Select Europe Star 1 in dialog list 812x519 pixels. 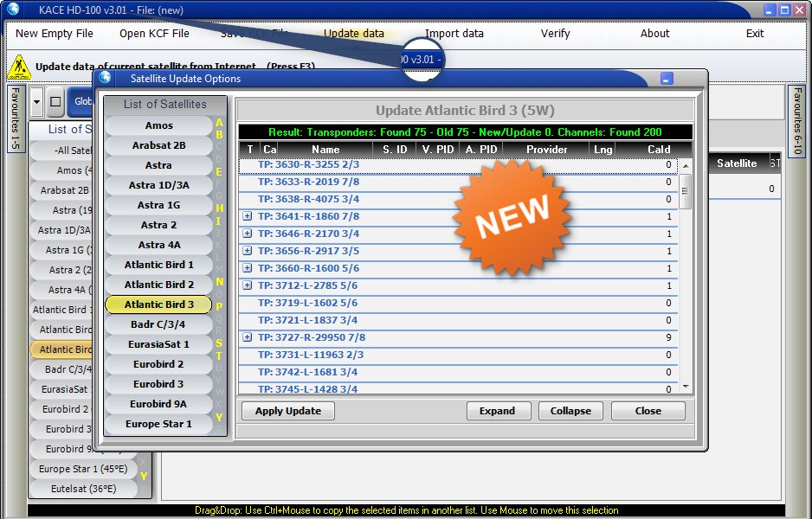(159, 425)
